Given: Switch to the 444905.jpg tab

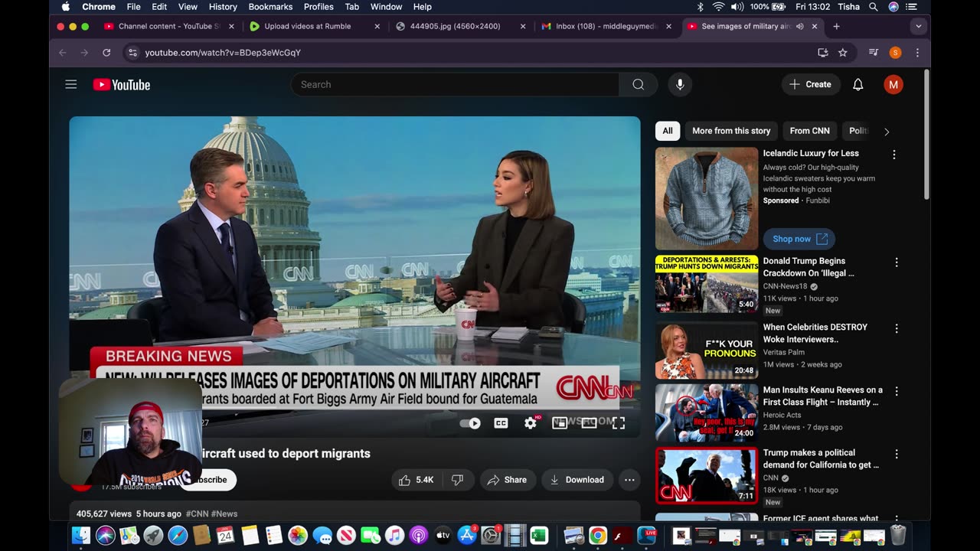Looking at the screenshot, I should pyautogui.click(x=461, y=26).
